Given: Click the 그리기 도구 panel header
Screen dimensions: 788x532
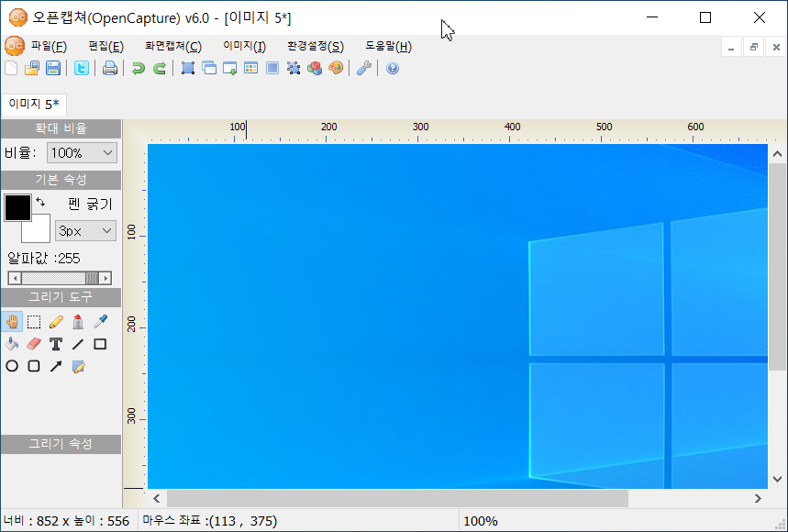Looking at the screenshot, I should (61, 297).
